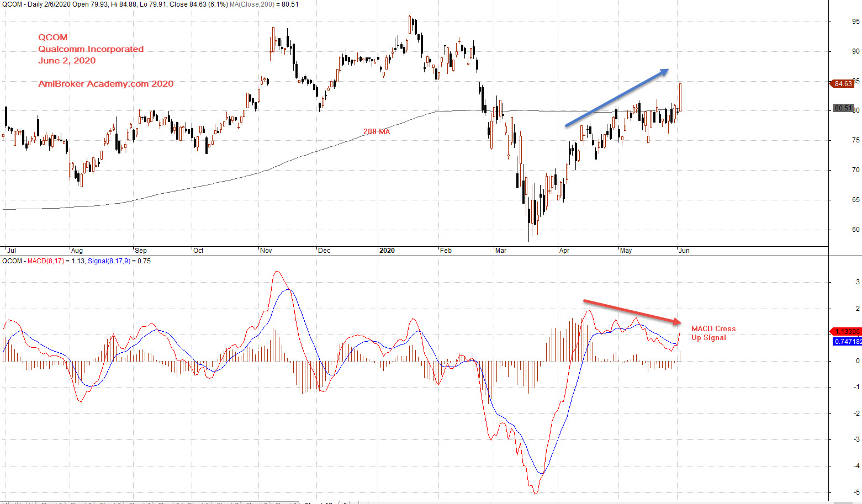Click the 70 level on the price axis
The image size is (862, 504).
(x=855, y=170)
